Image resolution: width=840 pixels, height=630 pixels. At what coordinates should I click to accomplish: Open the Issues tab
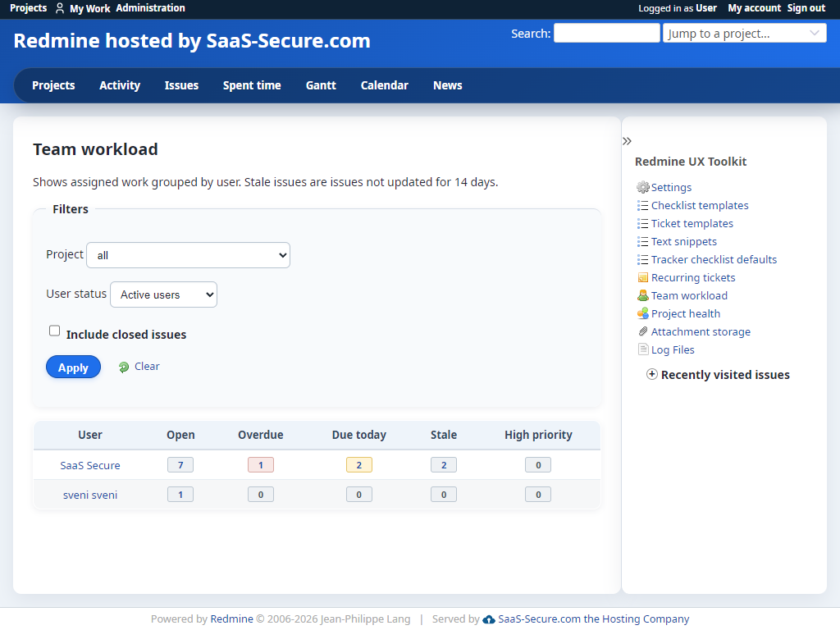tap(181, 85)
